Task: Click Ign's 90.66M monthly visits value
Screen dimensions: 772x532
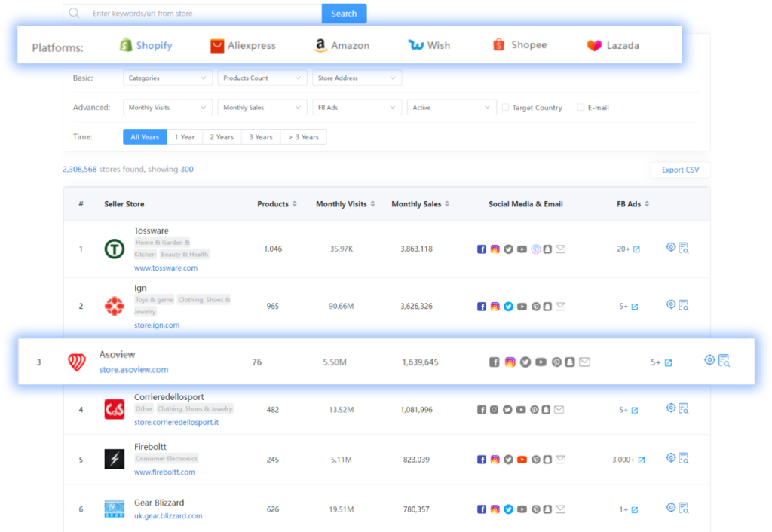Action: point(342,306)
